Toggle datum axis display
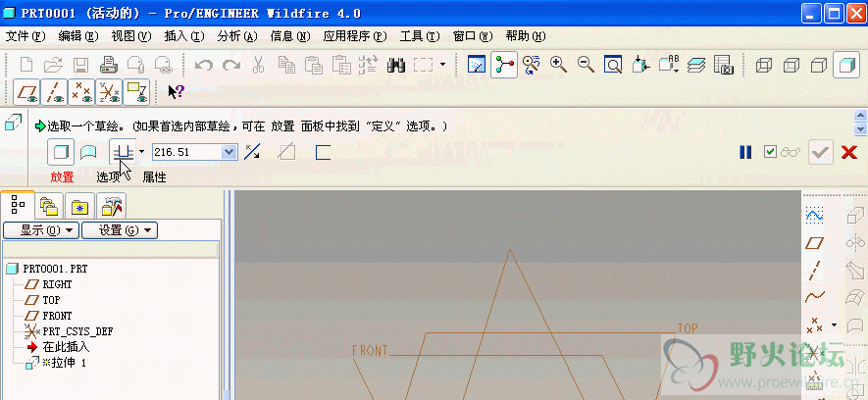The height and width of the screenshot is (400, 868). pyautogui.click(x=54, y=92)
